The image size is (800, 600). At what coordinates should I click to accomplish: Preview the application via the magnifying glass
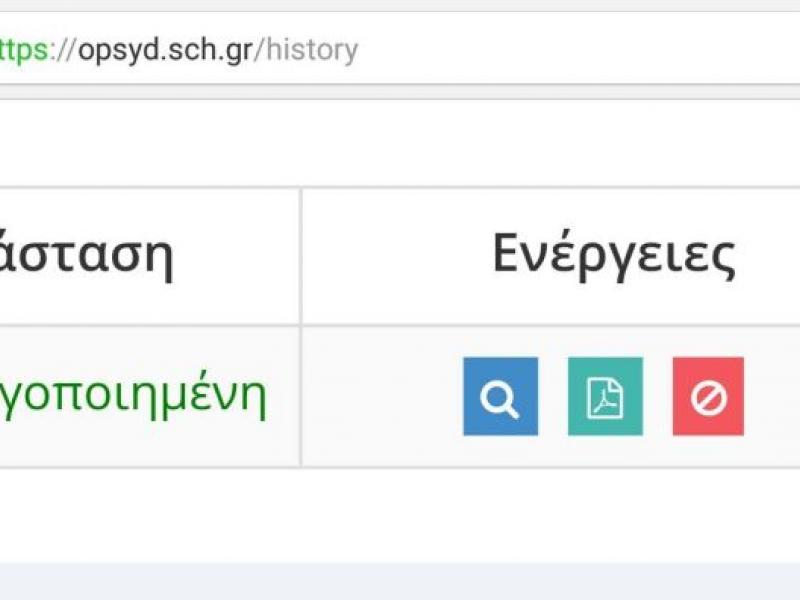(502, 396)
